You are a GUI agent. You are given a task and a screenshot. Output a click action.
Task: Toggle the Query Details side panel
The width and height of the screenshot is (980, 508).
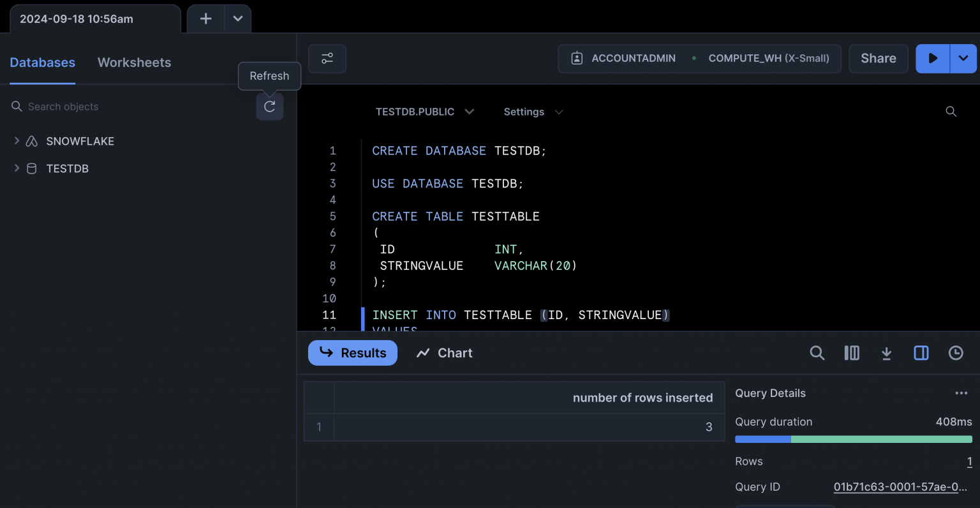click(x=921, y=353)
